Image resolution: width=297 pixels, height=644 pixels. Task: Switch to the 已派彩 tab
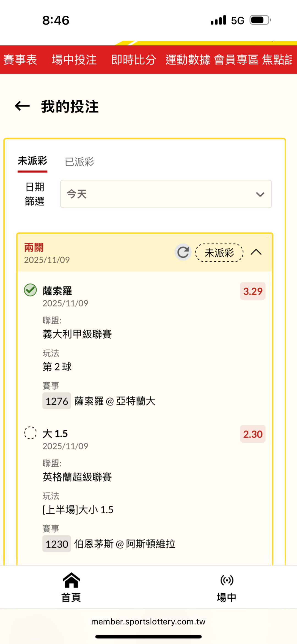tap(79, 162)
